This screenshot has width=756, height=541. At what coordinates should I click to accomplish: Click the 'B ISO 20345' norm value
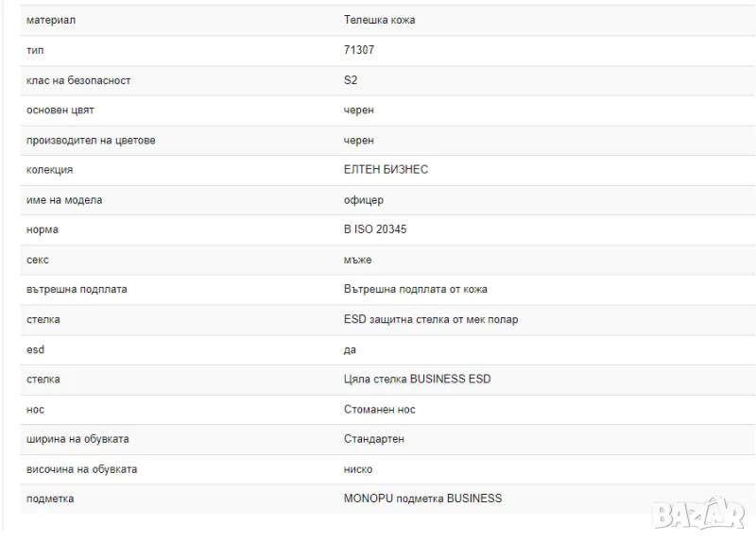click(x=375, y=229)
